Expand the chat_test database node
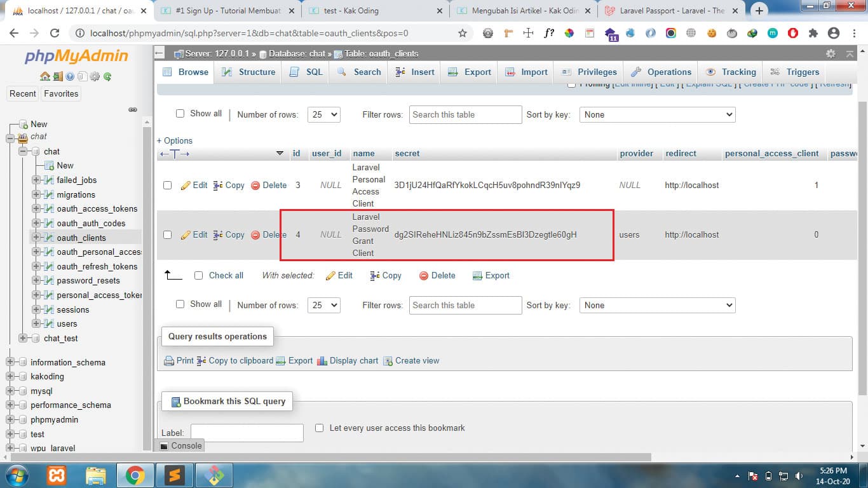The height and width of the screenshot is (488, 868). click(22, 338)
